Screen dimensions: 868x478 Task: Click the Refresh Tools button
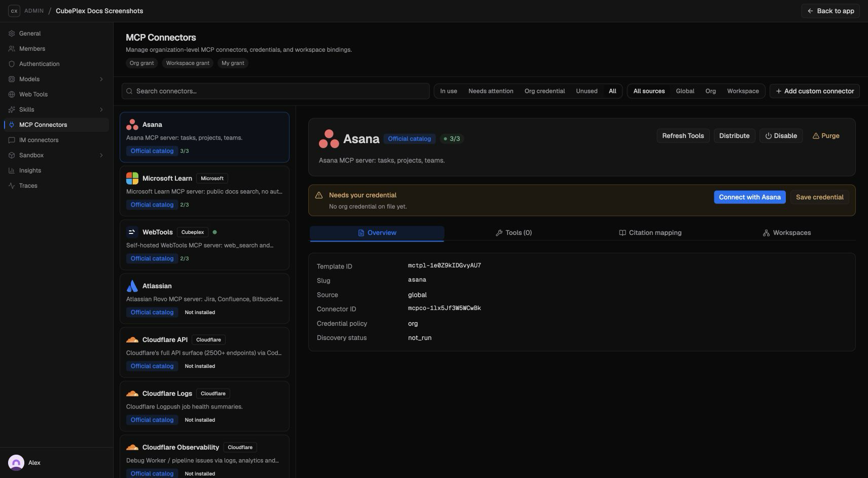click(x=683, y=136)
